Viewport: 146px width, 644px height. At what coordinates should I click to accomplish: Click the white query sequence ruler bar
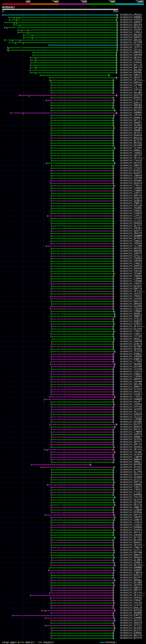pos(60,10)
